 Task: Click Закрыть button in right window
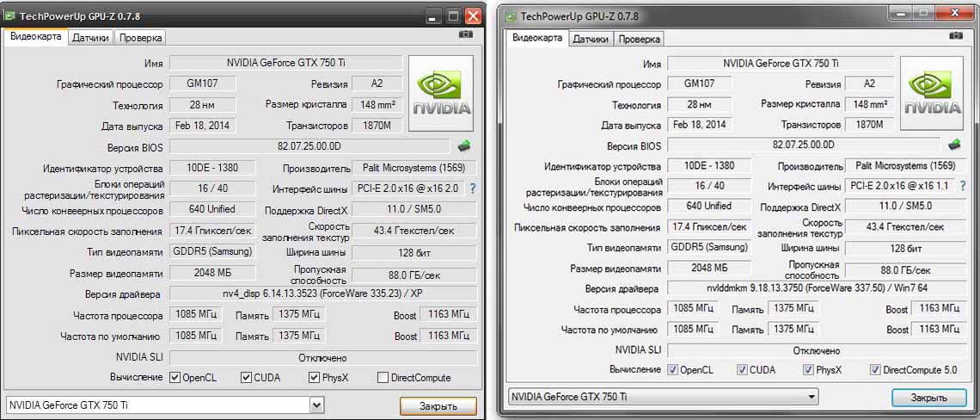928,398
